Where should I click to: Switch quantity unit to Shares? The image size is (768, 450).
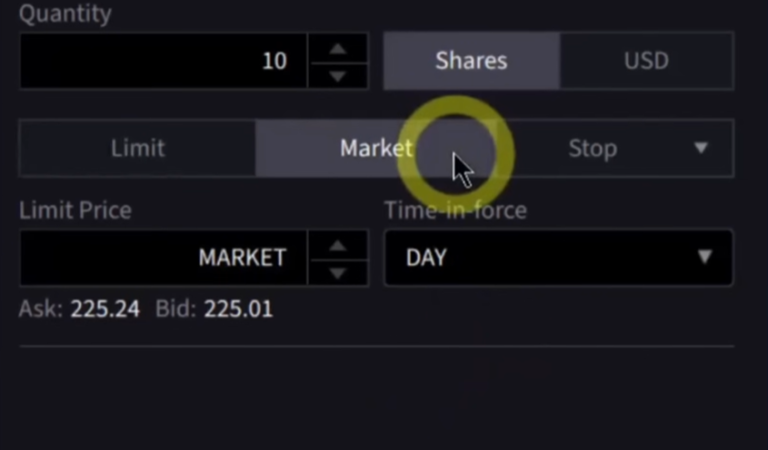[x=471, y=61]
